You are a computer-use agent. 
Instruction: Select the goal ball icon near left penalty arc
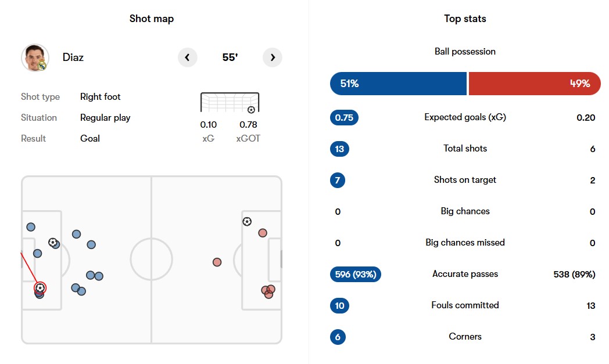tap(52, 243)
